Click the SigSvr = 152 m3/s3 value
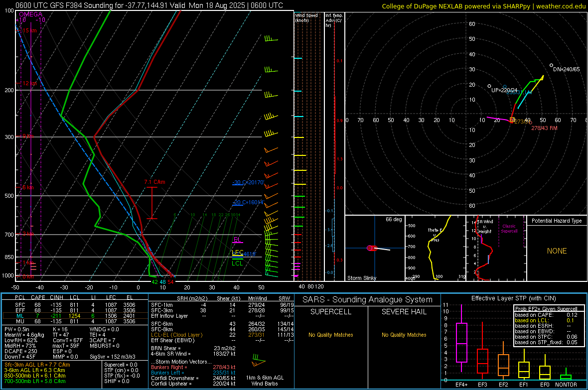 tap(113, 357)
